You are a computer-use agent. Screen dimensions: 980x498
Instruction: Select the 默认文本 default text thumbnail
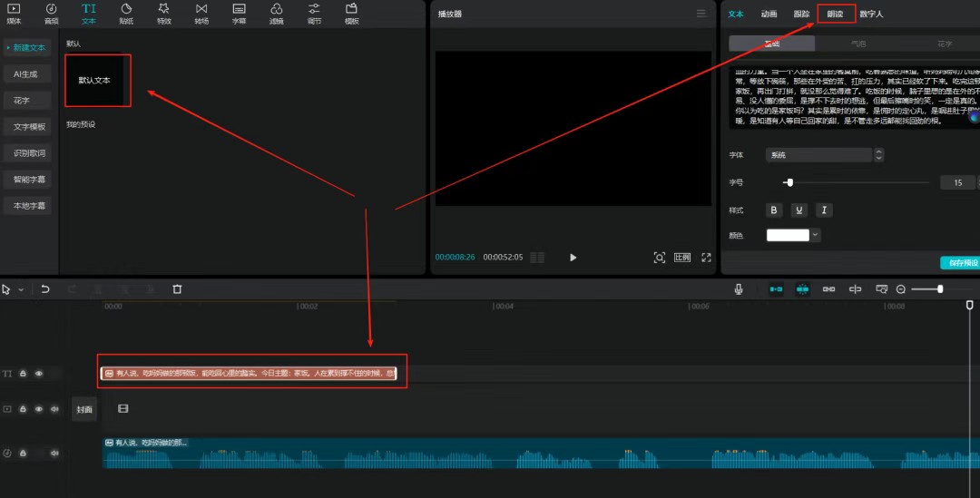[98, 81]
